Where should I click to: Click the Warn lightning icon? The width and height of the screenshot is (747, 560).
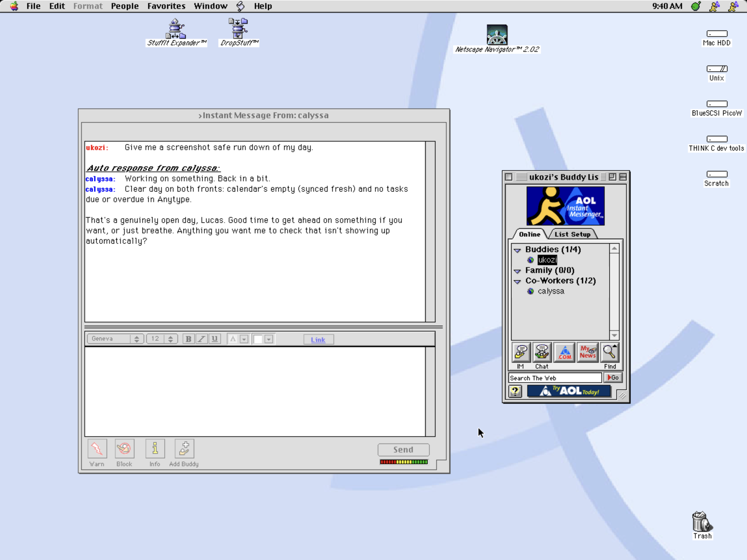click(x=97, y=449)
